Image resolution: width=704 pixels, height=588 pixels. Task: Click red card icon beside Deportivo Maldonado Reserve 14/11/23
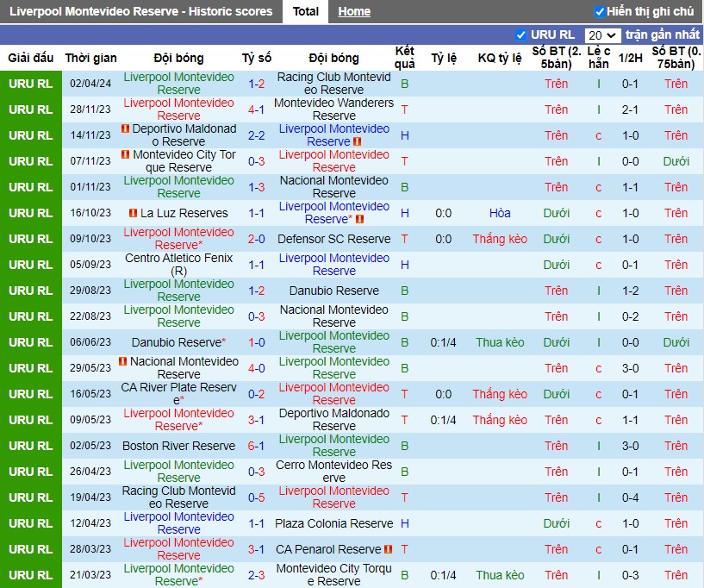click(125, 129)
